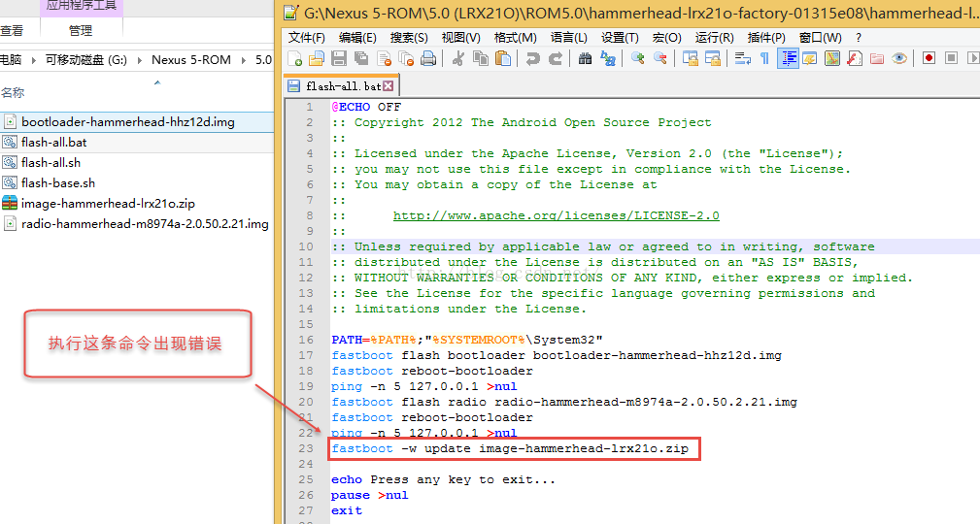This screenshot has width=980, height=524.
Task: Stop macro recording button
Action: click(951, 58)
